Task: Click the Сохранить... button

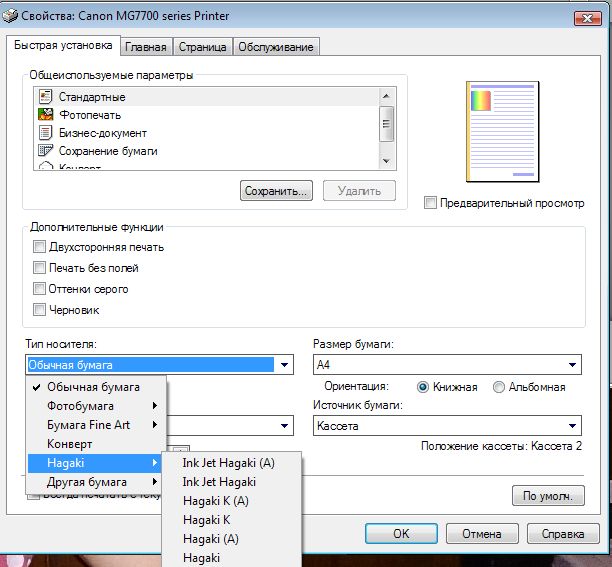Action: click(x=276, y=191)
